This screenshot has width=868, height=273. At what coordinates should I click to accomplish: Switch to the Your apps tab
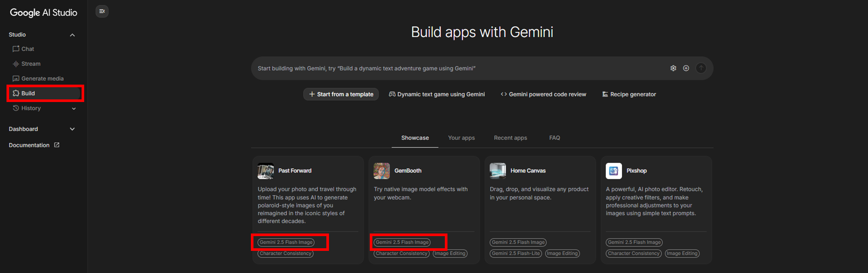tap(461, 138)
